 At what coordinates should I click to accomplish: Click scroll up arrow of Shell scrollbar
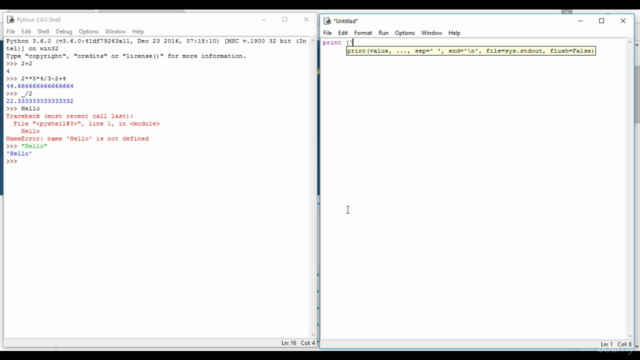pyautogui.click(x=313, y=41)
